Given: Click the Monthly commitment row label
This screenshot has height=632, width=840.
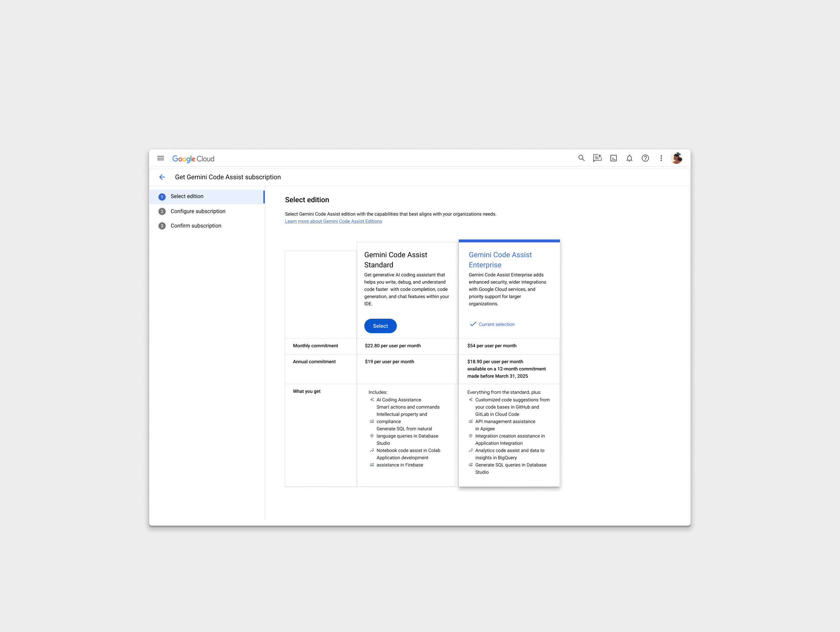Looking at the screenshot, I should [x=315, y=345].
